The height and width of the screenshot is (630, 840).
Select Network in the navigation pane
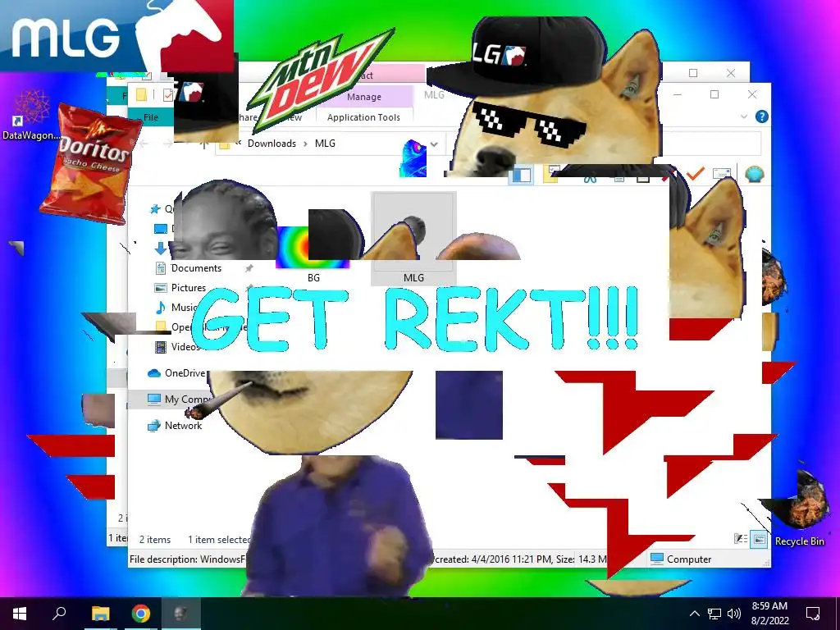pos(183,426)
